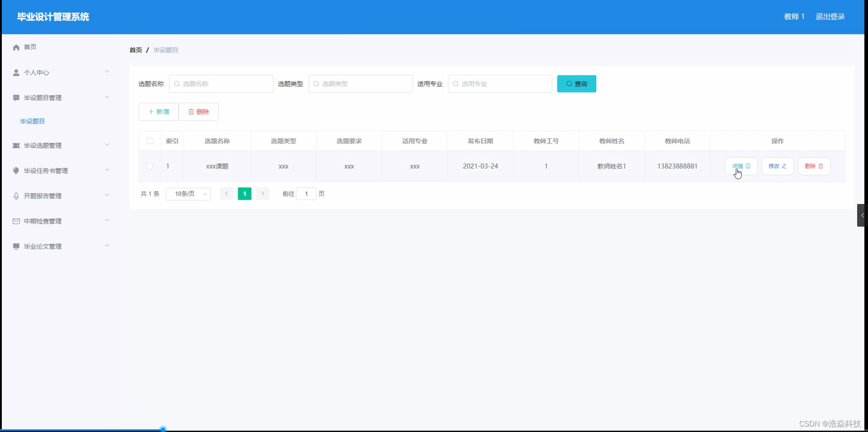Viewport: 868px width, 432px height.
Task: Click 首页 in the breadcrumb trail
Action: tap(135, 50)
